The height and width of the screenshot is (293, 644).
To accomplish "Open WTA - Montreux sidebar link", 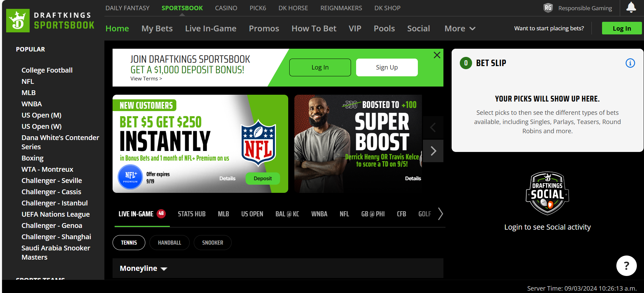I will click(47, 169).
